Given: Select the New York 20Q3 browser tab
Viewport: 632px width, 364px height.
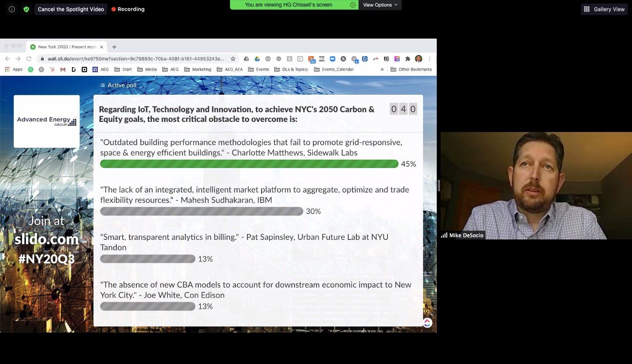Looking at the screenshot, I should click(x=67, y=47).
